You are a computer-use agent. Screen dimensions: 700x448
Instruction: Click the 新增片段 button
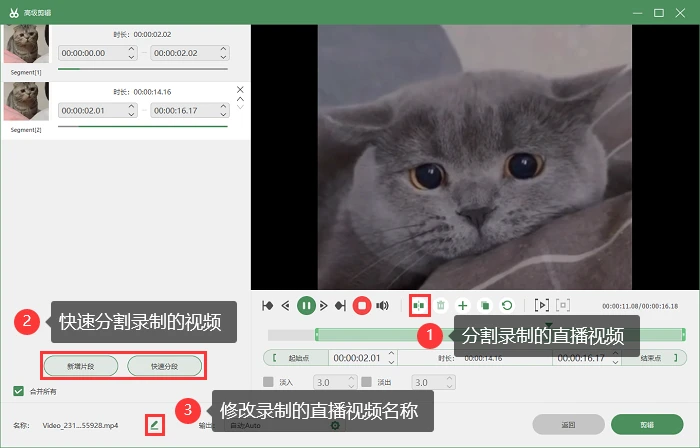[81, 366]
